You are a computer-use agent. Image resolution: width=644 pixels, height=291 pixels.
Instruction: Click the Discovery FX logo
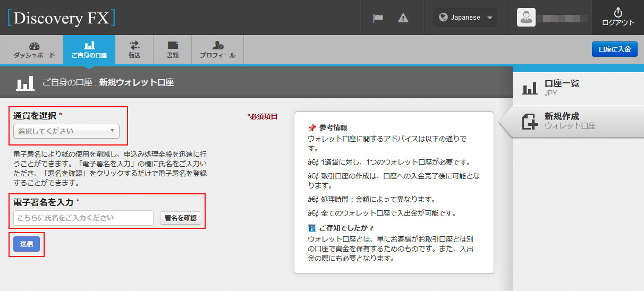(61, 18)
